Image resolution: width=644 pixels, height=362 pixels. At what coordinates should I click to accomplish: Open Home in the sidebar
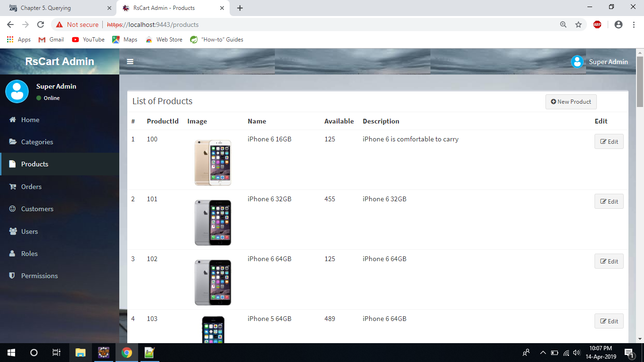(59, 120)
